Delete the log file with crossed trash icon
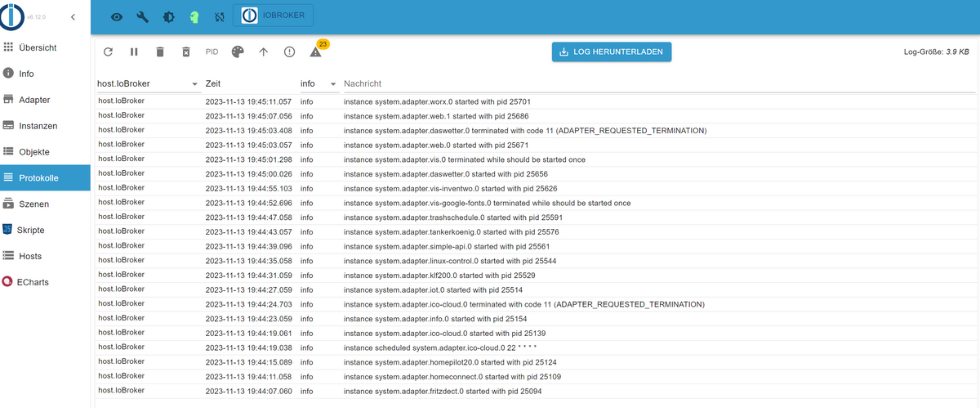Screen dimensions: 980x408 [x=186, y=52]
